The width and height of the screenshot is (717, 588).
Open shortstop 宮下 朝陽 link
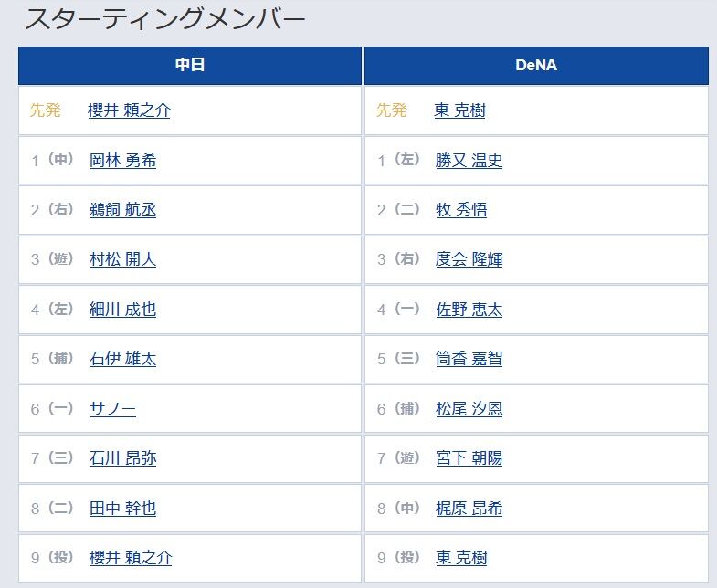click(469, 458)
